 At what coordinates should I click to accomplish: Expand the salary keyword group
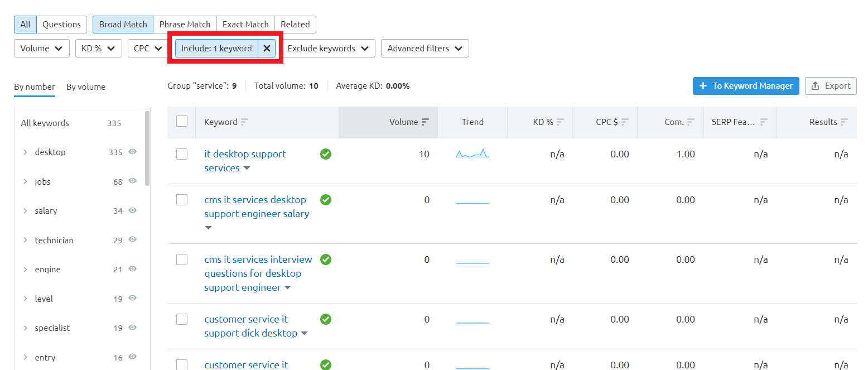25,211
